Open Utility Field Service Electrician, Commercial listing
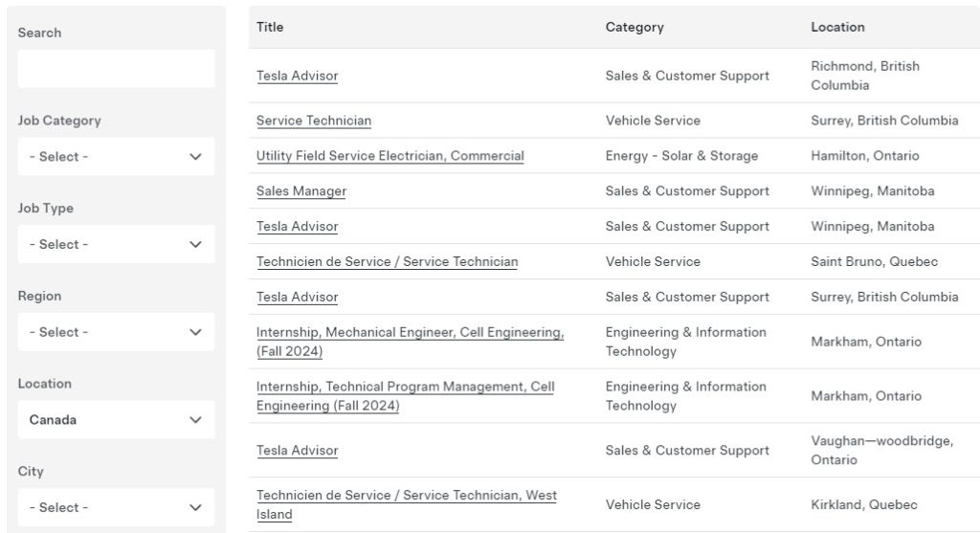The image size is (980, 533). pyautogui.click(x=390, y=156)
